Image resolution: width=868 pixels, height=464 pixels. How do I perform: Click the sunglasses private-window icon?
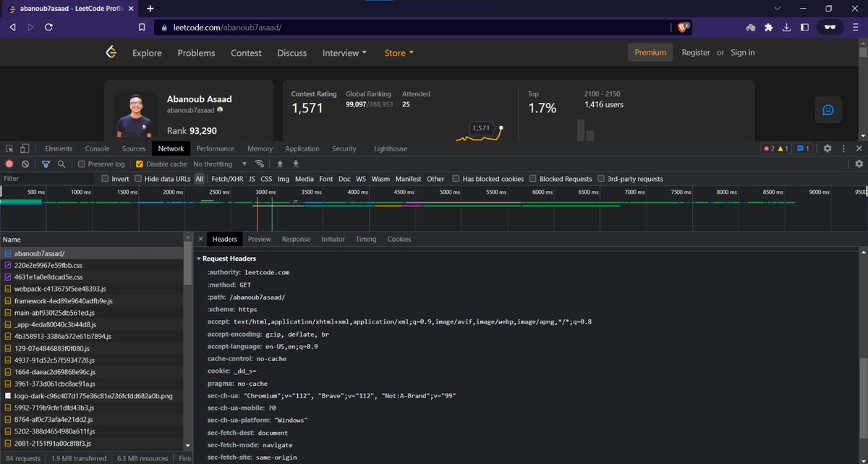point(830,28)
